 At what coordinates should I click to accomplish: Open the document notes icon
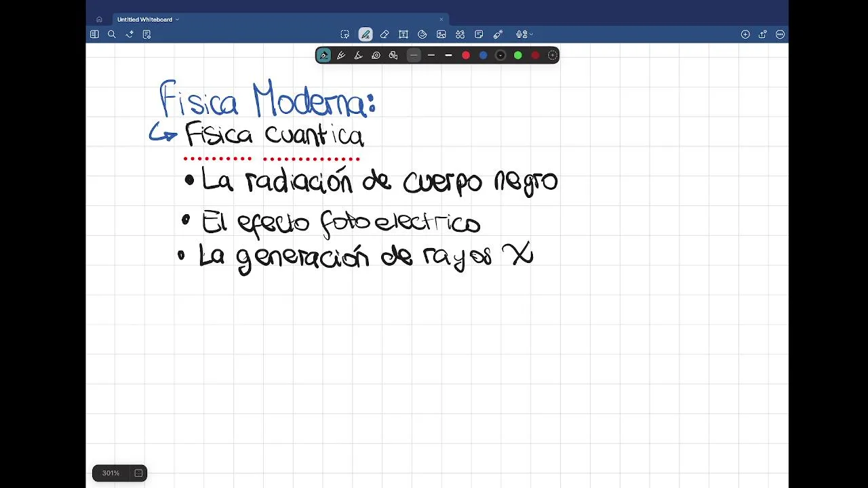click(146, 35)
